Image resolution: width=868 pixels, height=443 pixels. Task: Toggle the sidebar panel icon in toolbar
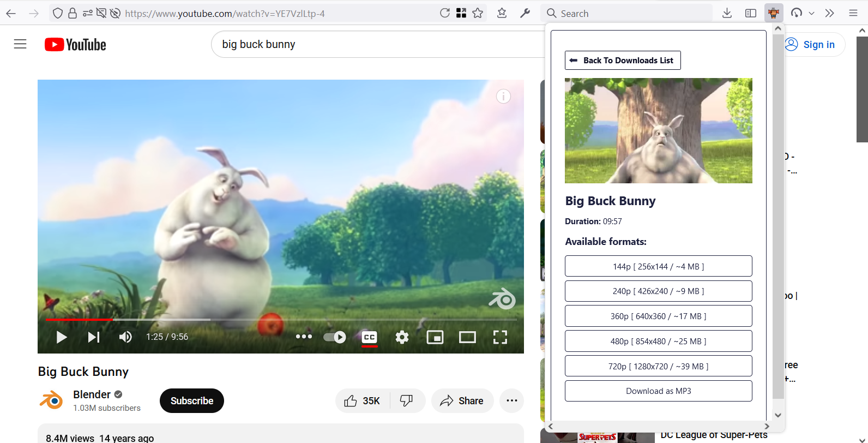click(751, 13)
